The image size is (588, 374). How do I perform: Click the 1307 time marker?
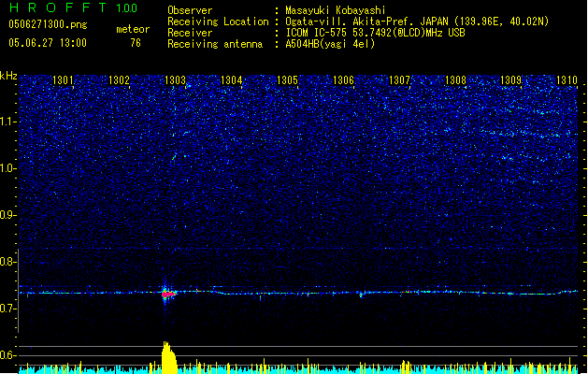[x=400, y=80]
